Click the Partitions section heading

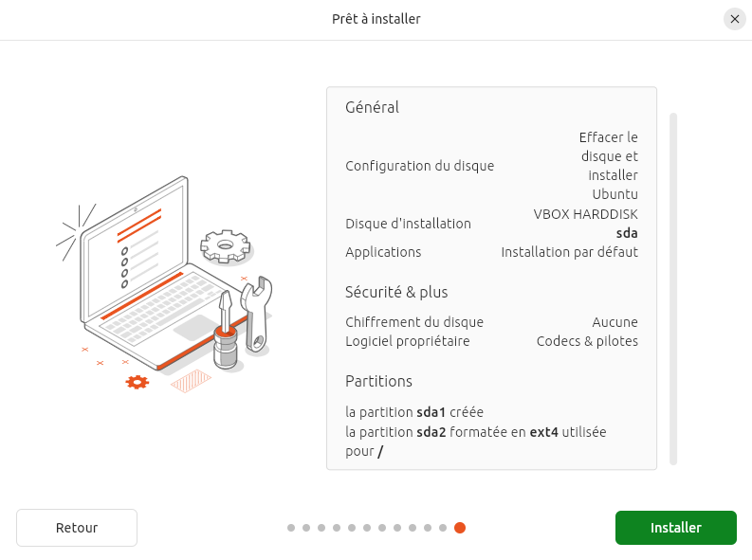(x=379, y=381)
